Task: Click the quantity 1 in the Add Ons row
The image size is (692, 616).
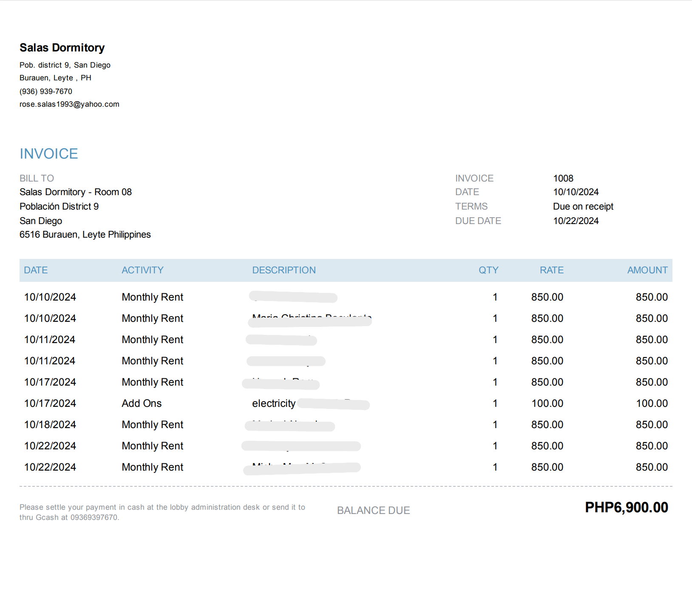Action: [495, 403]
